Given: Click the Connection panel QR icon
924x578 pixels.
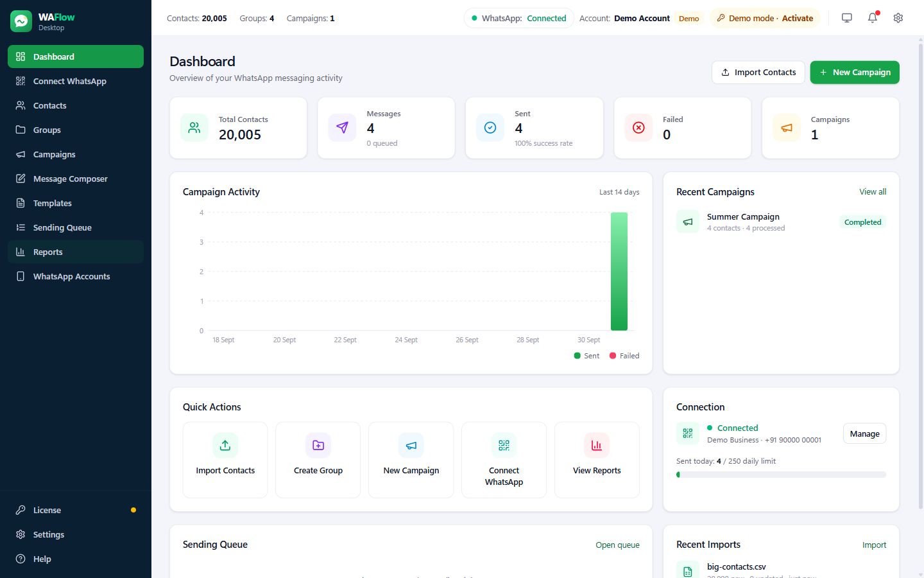Looking at the screenshot, I should pos(688,433).
